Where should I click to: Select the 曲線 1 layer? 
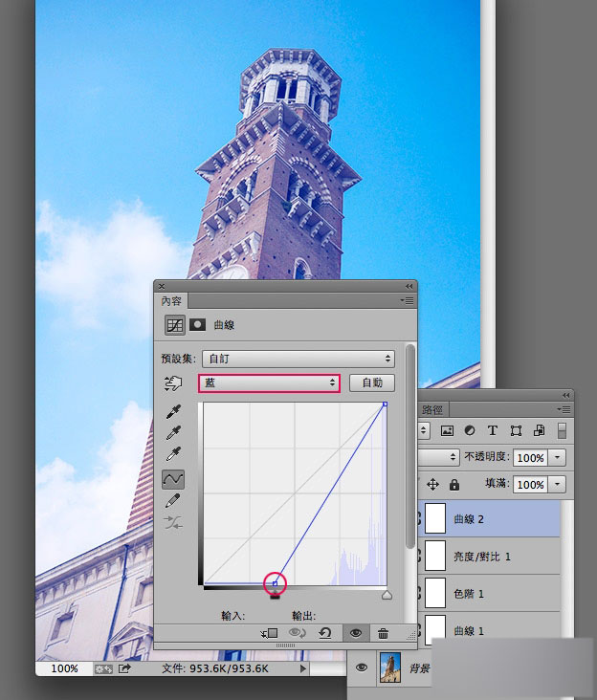tap(489, 628)
